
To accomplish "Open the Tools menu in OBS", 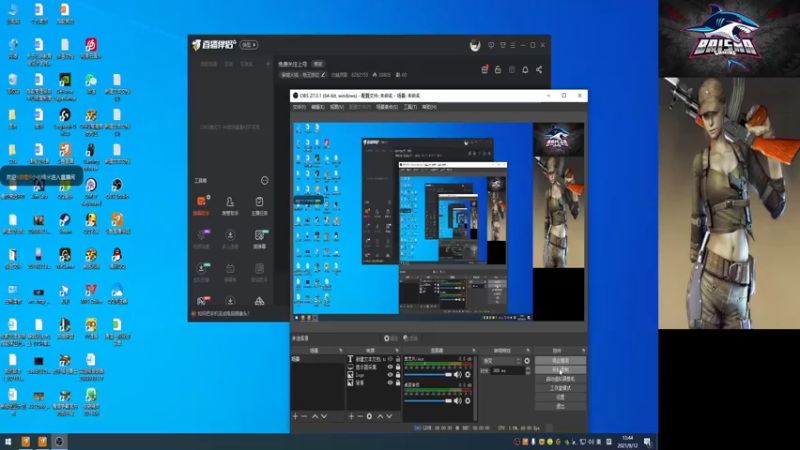I will pos(410,107).
